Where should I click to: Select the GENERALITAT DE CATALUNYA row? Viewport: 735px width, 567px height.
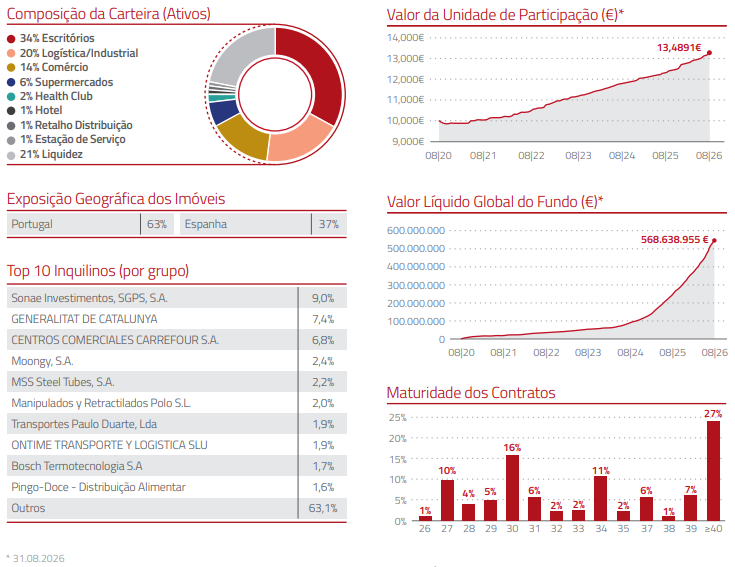tap(177, 319)
